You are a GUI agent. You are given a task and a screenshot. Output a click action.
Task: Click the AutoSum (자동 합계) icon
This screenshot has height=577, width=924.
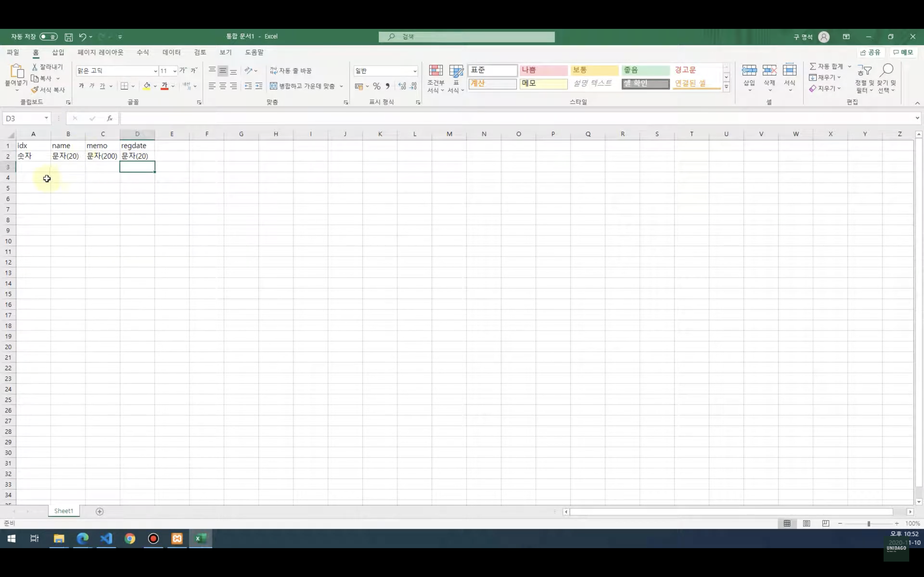pyautogui.click(x=813, y=66)
